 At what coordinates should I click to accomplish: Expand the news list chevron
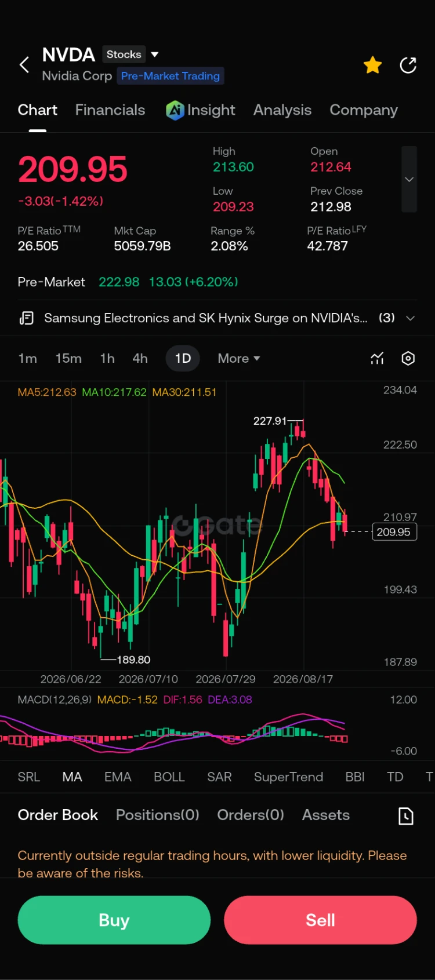click(411, 318)
